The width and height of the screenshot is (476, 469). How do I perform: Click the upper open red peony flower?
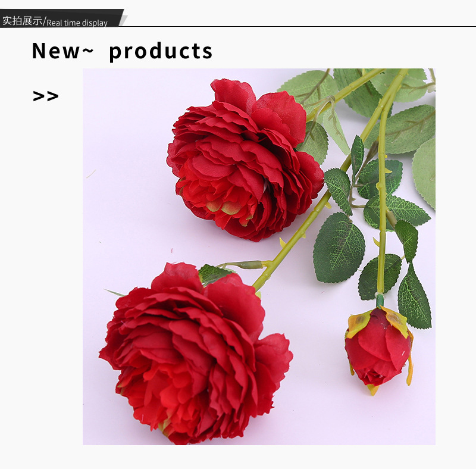point(245,160)
